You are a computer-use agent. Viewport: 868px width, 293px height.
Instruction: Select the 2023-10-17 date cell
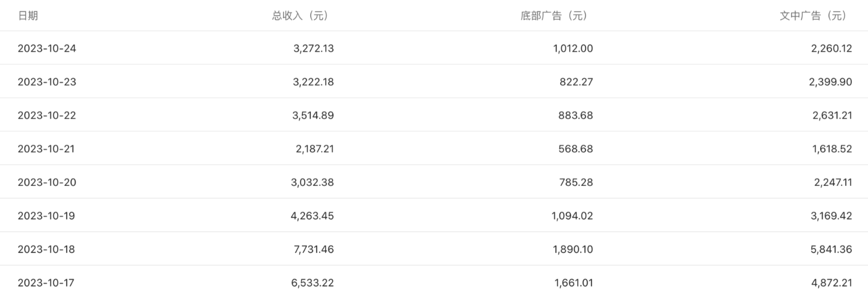(x=46, y=283)
